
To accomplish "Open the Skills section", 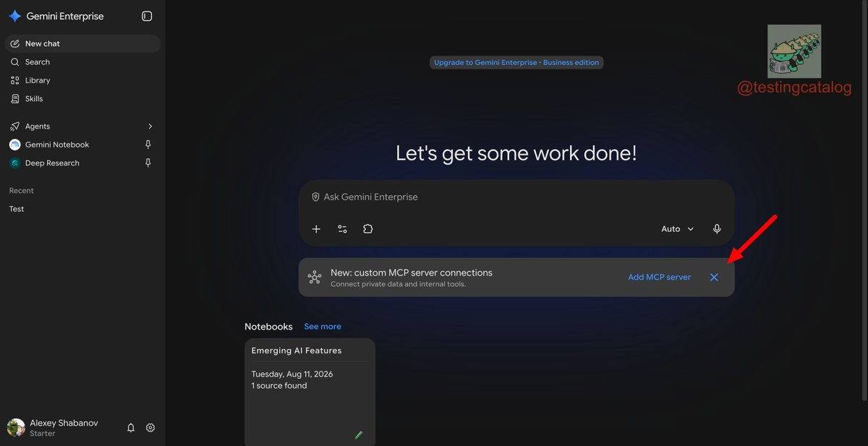I will coord(82,98).
